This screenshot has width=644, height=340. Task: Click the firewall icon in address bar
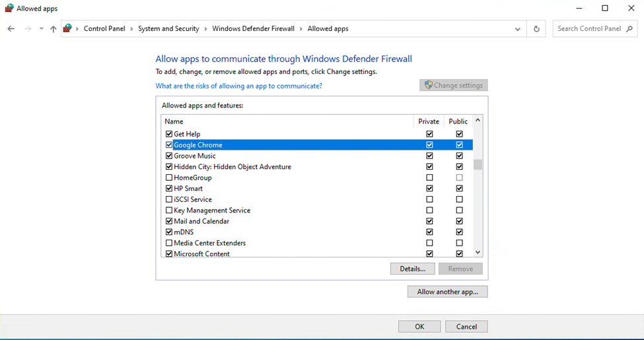coord(67,28)
